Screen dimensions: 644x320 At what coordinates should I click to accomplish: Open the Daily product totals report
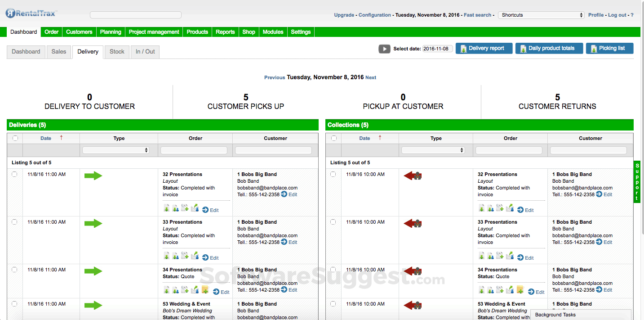549,48
